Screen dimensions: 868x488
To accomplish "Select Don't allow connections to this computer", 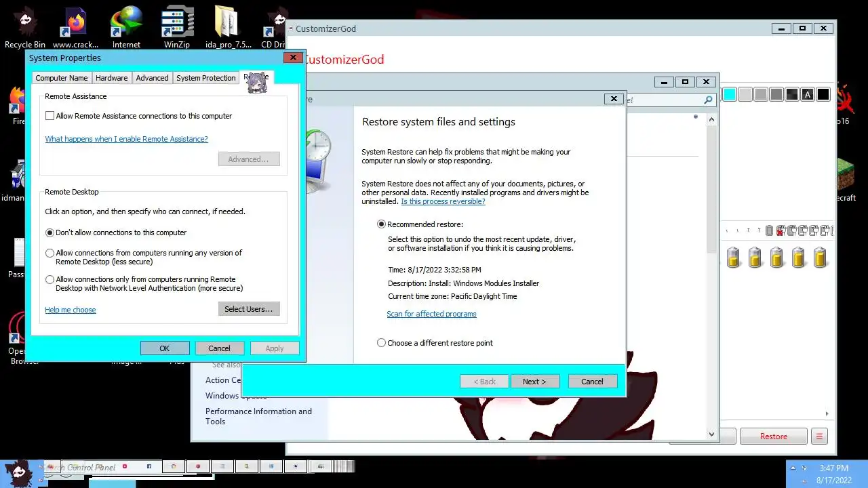I will [x=50, y=232].
